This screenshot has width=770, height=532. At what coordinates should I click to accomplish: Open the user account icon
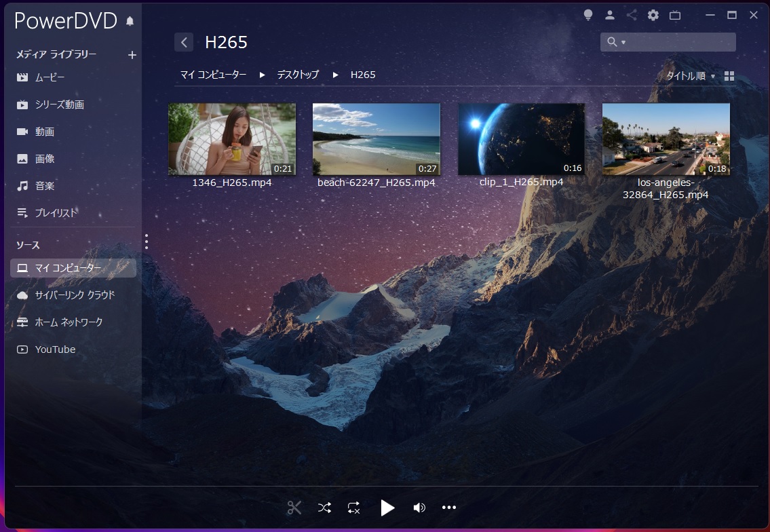(610, 15)
